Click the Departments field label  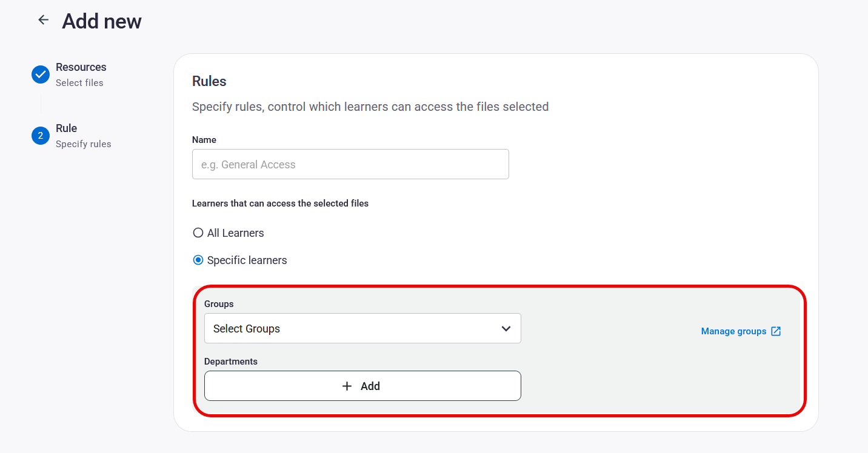pos(231,362)
